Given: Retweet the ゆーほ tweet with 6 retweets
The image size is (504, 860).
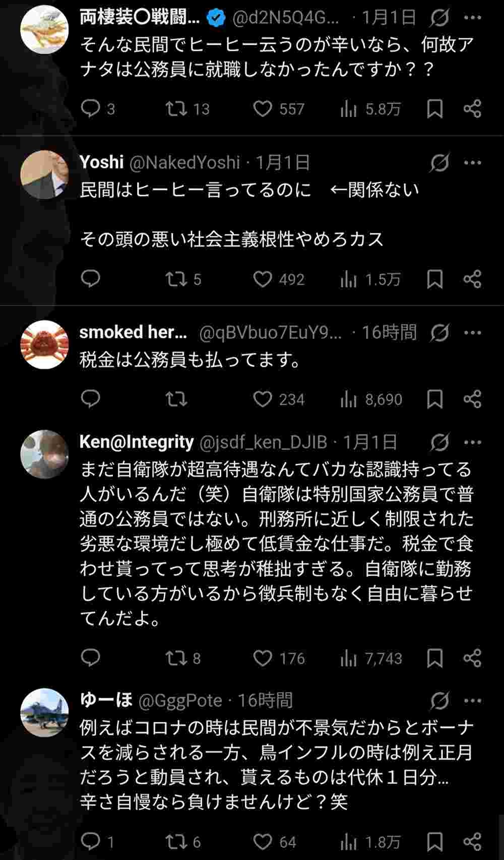Looking at the screenshot, I should (x=176, y=841).
